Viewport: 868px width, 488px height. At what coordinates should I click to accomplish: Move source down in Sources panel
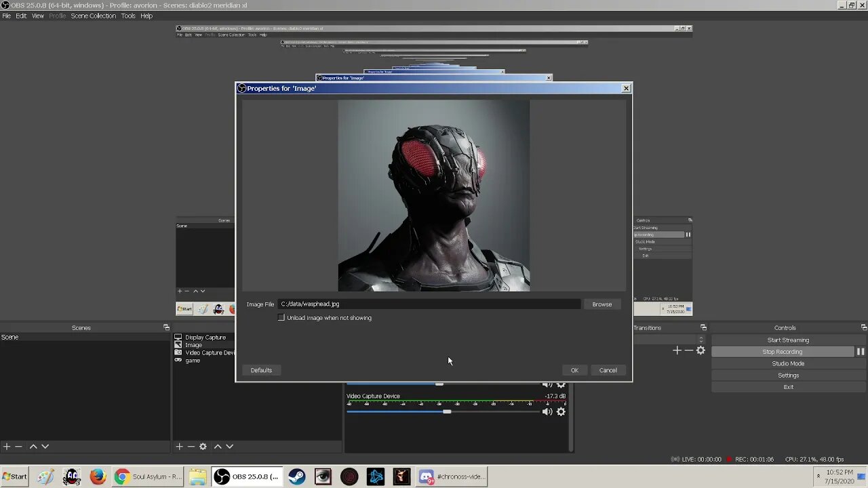(230, 447)
